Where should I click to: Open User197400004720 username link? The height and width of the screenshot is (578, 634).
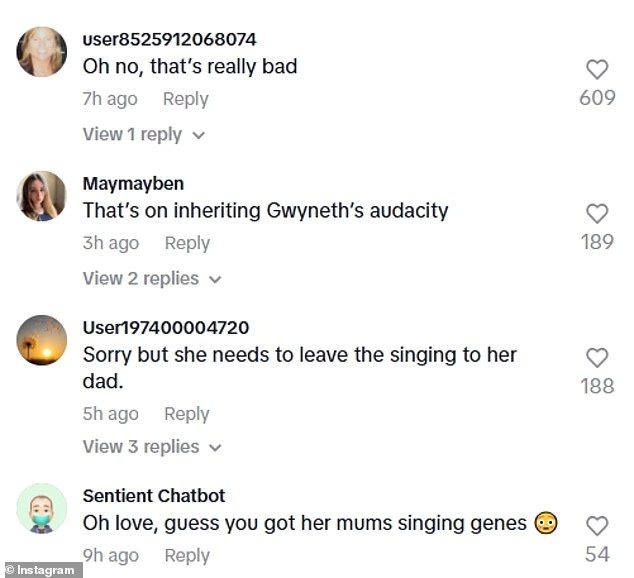click(166, 328)
